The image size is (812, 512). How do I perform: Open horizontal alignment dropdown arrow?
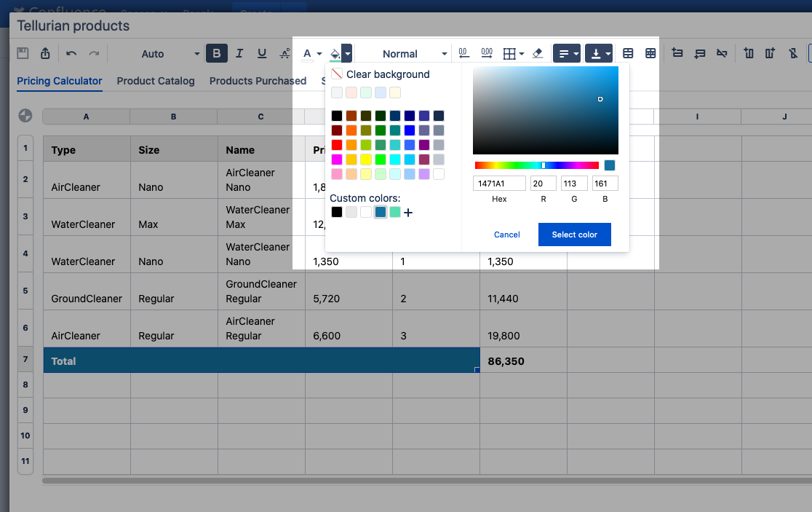pos(576,54)
